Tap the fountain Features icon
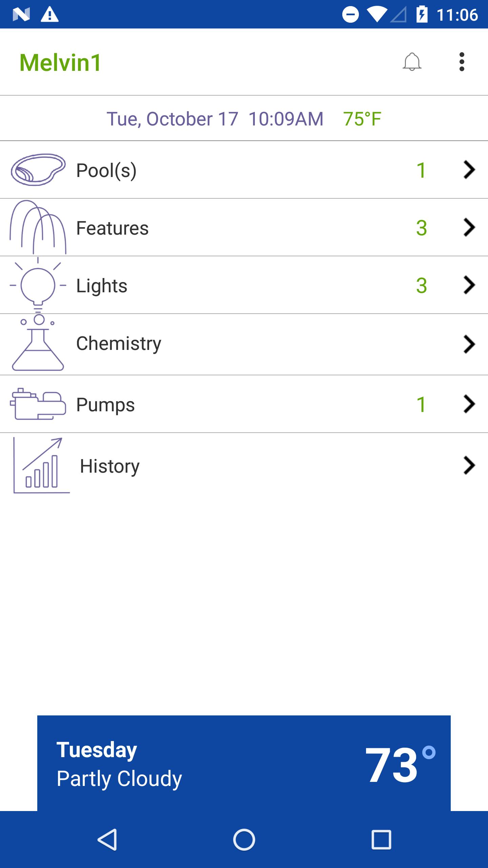Screen dimensions: 488x868 coord(38,227)
